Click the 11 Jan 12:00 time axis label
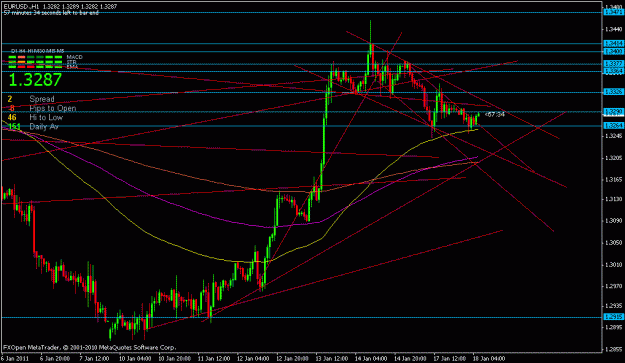Image resolution: width=625 pixels, height=363 pixels. (x=214, y=359)
